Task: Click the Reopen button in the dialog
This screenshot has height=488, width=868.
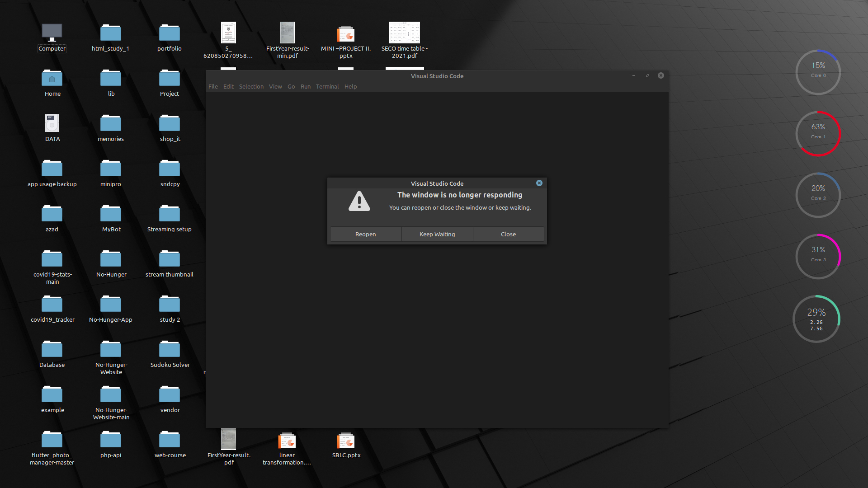Action: (x=365, y=234)
